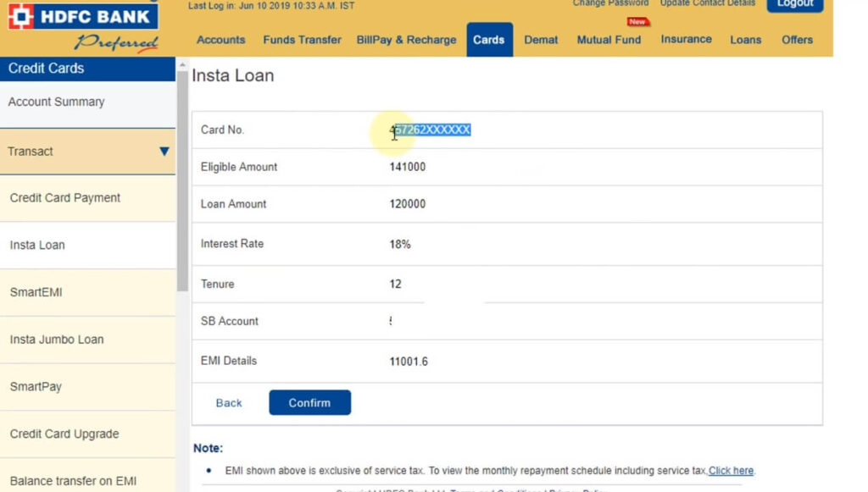Open the Mutual Fund tab
Viewport: 868px width, 492px height.
point(609,40)
